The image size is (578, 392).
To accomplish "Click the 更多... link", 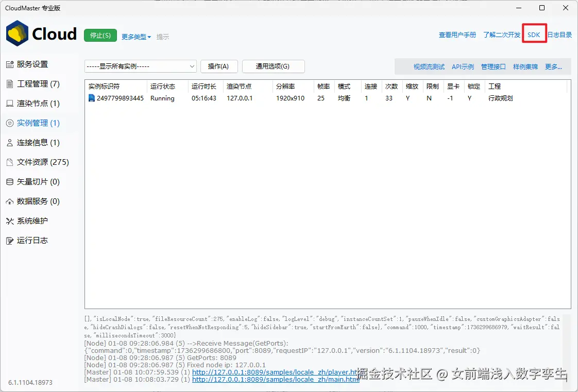I will (x=553, y=66).
